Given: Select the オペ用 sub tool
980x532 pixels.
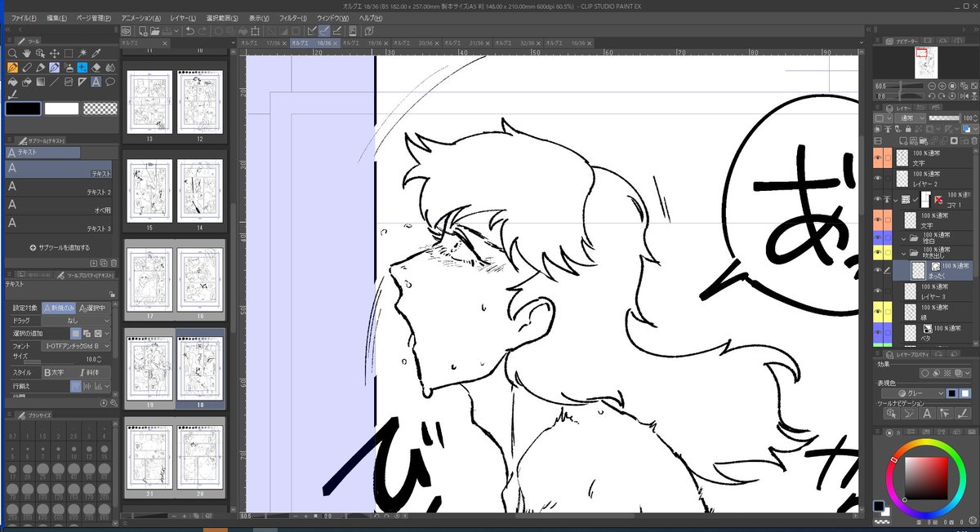Looking at the screenshot, I should 59,206.
